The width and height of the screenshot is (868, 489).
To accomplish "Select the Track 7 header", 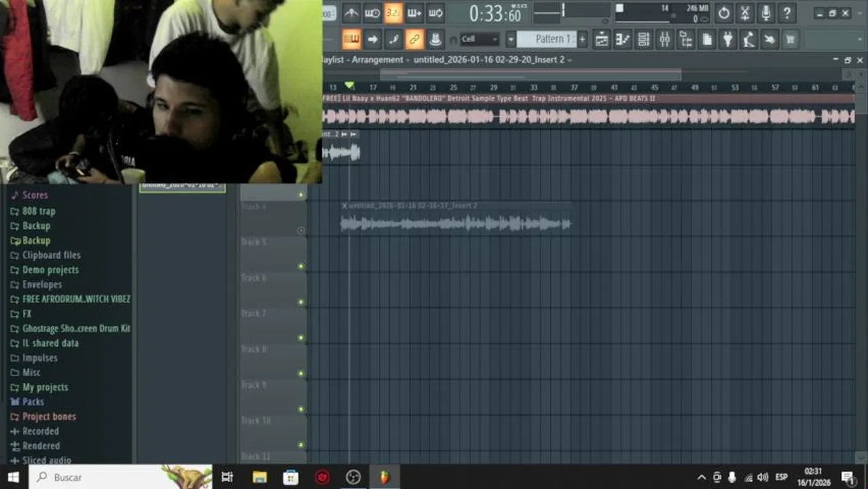I will point(274,325).
